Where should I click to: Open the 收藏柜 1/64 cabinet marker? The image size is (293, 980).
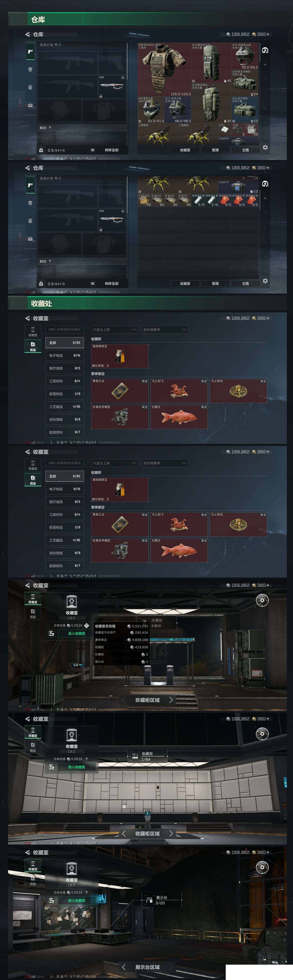(147, 756)
